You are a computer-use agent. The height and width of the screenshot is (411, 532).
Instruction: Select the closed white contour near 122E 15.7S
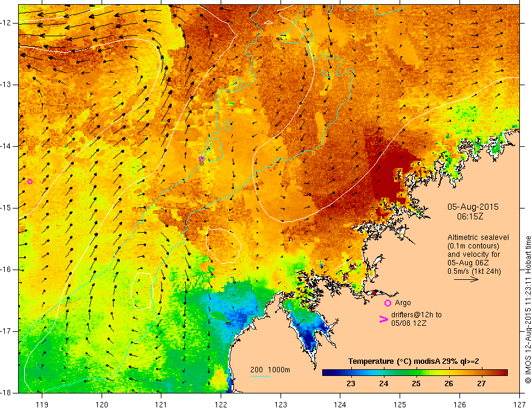click(x=224, y=246)
